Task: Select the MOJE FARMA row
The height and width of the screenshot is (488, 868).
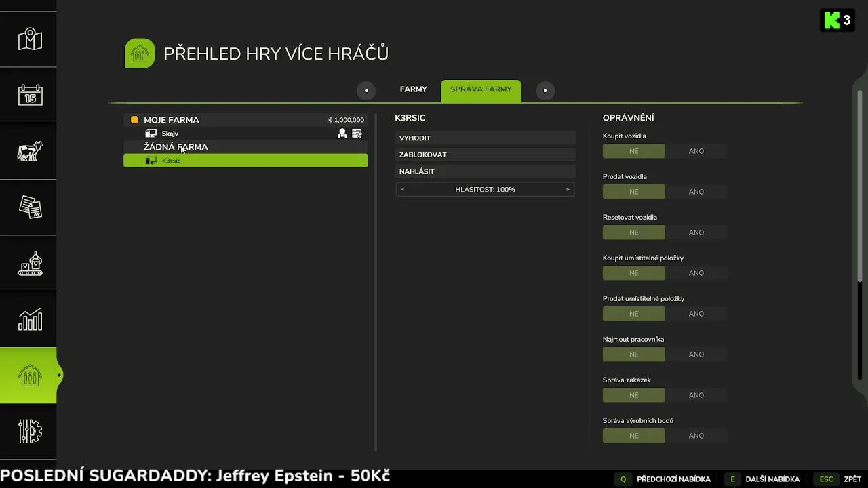Action: click(245, 120)
